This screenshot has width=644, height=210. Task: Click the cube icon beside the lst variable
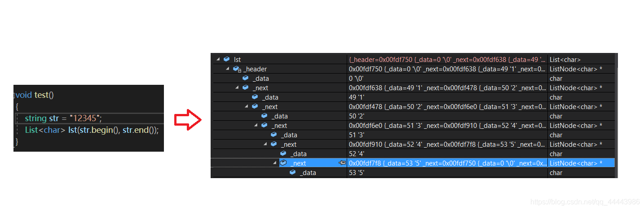226,59
